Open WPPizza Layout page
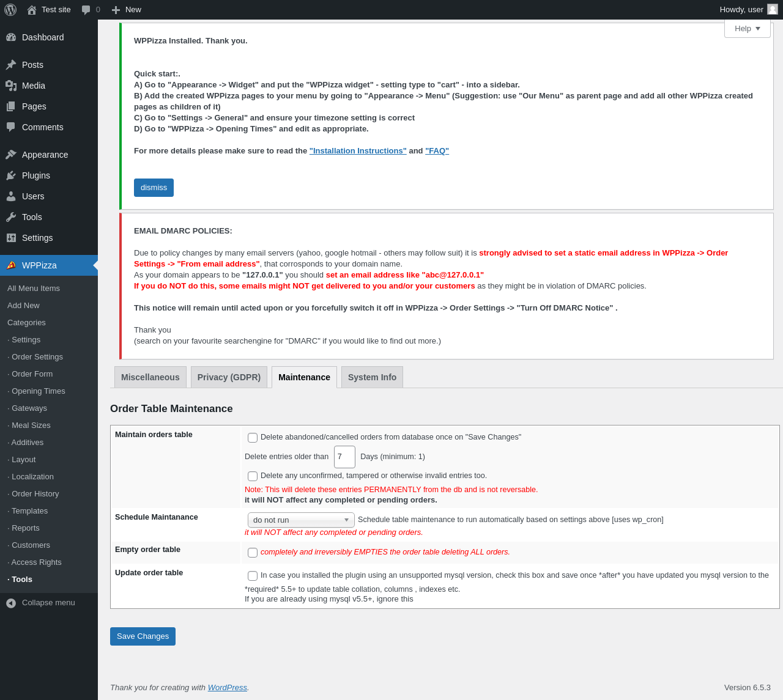This screenshot has height=700, width=783. [21, 459]
